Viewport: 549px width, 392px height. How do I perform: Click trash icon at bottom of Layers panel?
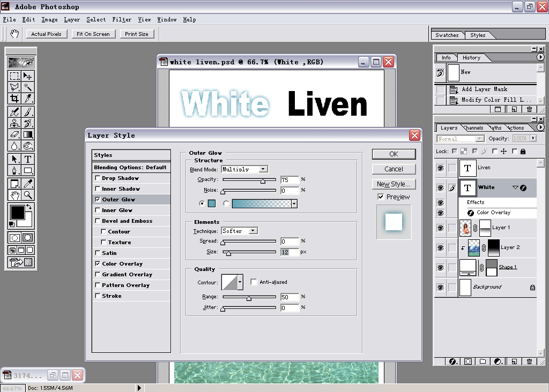529,361
